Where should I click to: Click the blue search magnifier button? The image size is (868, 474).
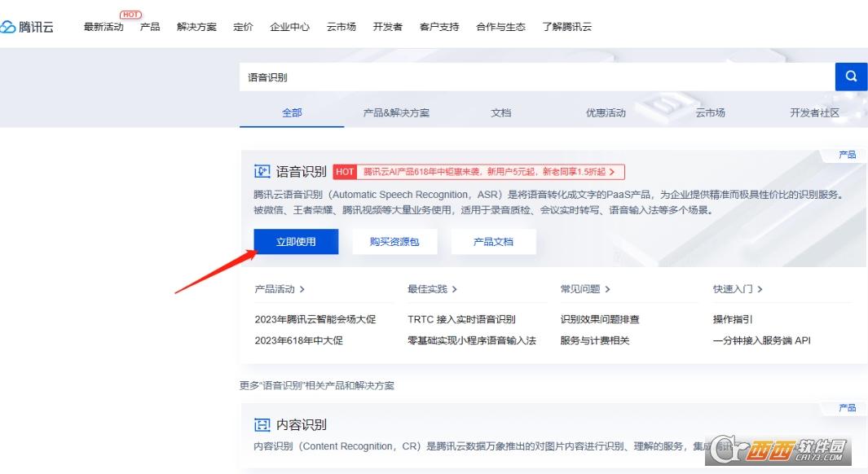(x=851, y=77)
